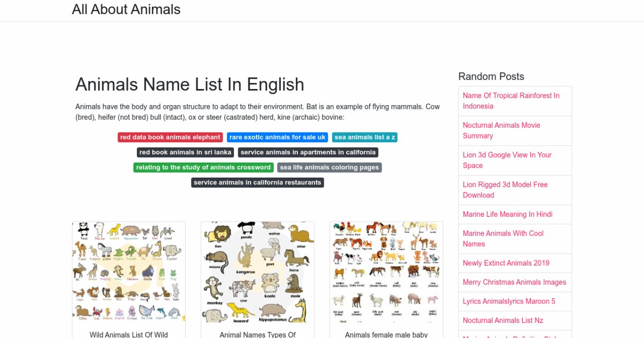Viewport: 644px width, 338px height.
Task: Click the rare exotic animals for sale uk tag
Action: tap(277, 137)
